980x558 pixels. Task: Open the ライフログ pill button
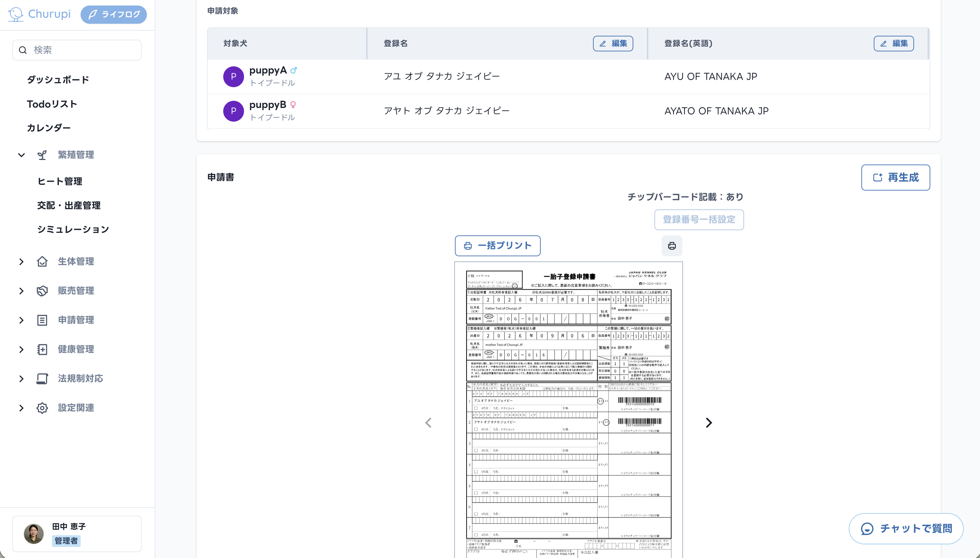click(114, 15)
